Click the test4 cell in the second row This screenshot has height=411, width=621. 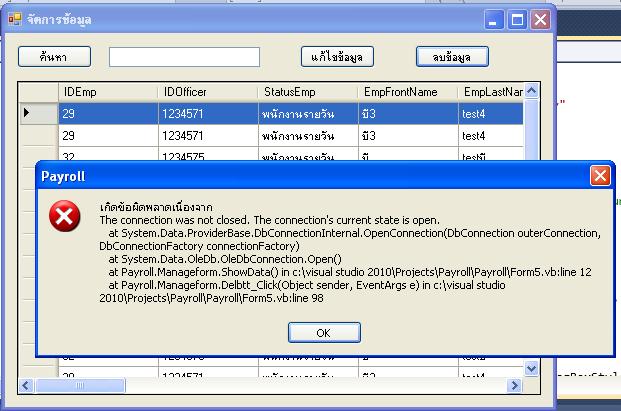tap(491, 136)
